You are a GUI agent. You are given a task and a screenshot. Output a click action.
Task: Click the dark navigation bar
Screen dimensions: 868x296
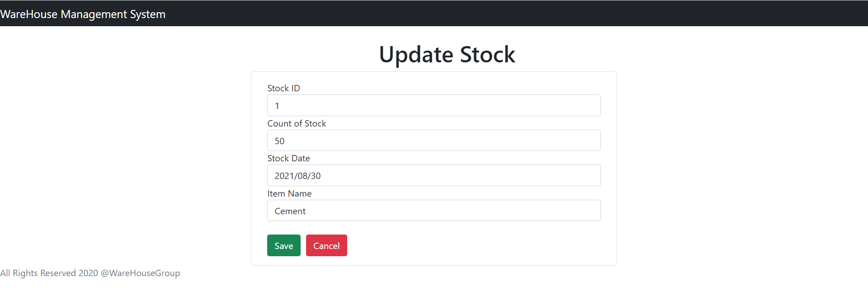tap(434, 13)
